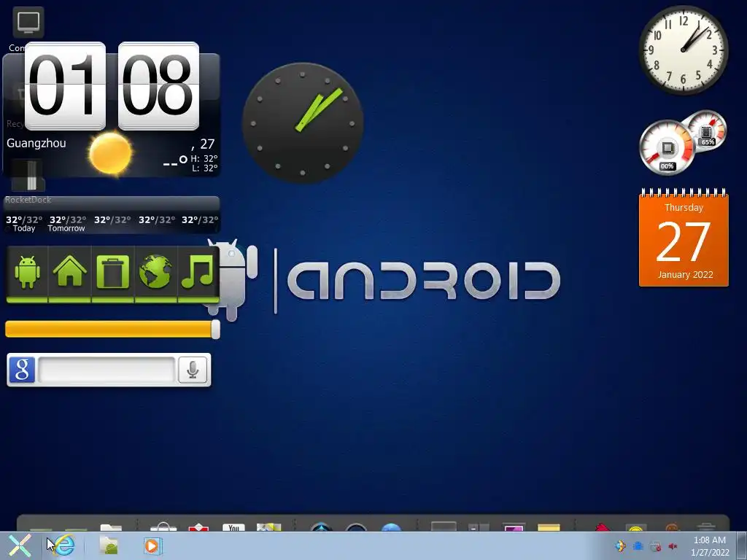The height and width of the screenshot is (560, 747).
Task: Click the colorful first system tray icon
Action: pyautogui.click(x=620, y=546)
